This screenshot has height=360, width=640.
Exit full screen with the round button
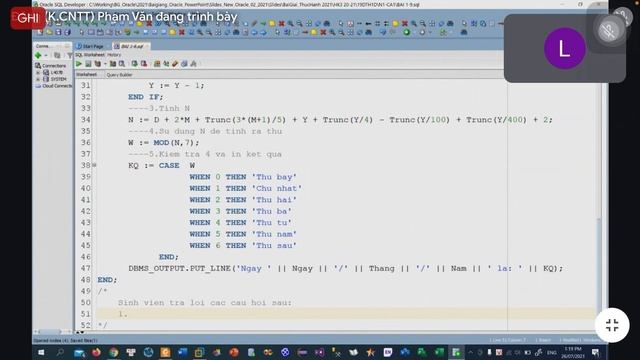[x=612, y=325]
